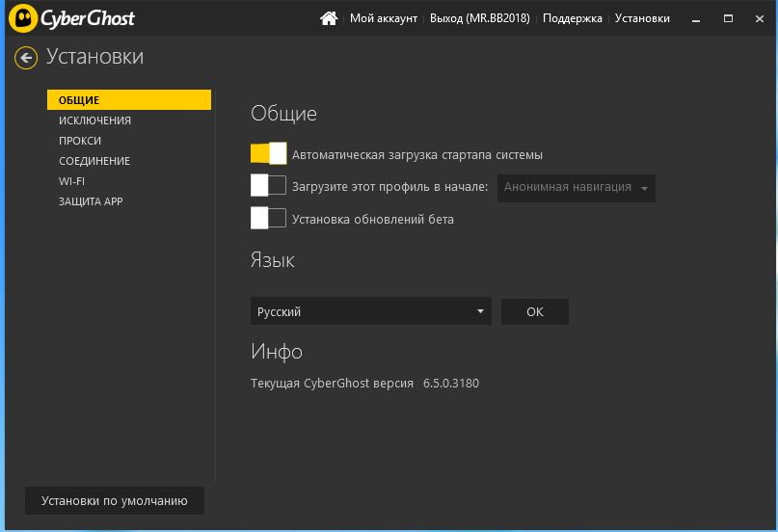Viewport: 778px width, 532px height.
Task: Minimize the CyberGhost window
Action: [696, 19]
